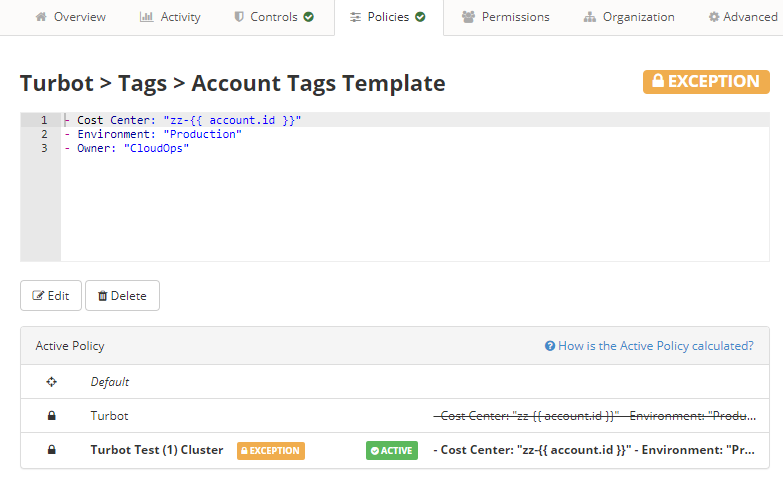Open the Organization tab
This screenshot has width=783, height=481.
click(629, 17)
